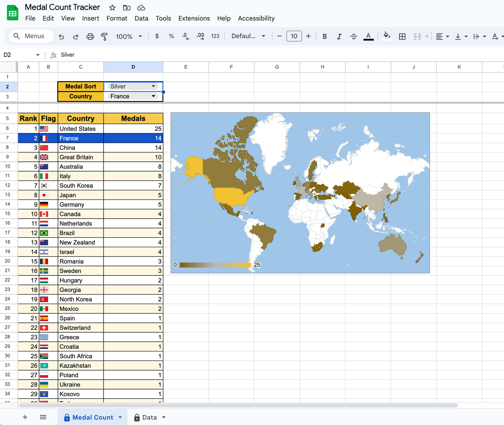Decrease decimal places
The height and width of the screenshot is (425, 504).
(x=185, y=36)
